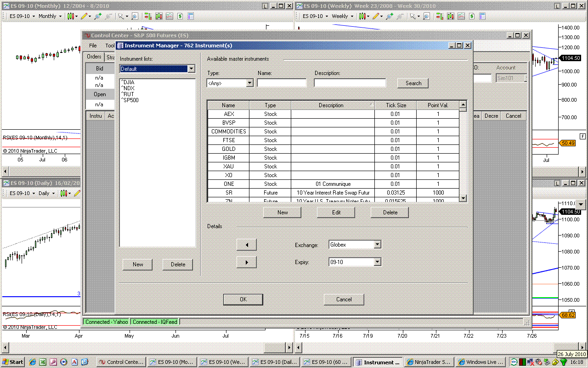Open the File menu in Control Center
The image size is (588, 368).
click(x=93, y=46)
